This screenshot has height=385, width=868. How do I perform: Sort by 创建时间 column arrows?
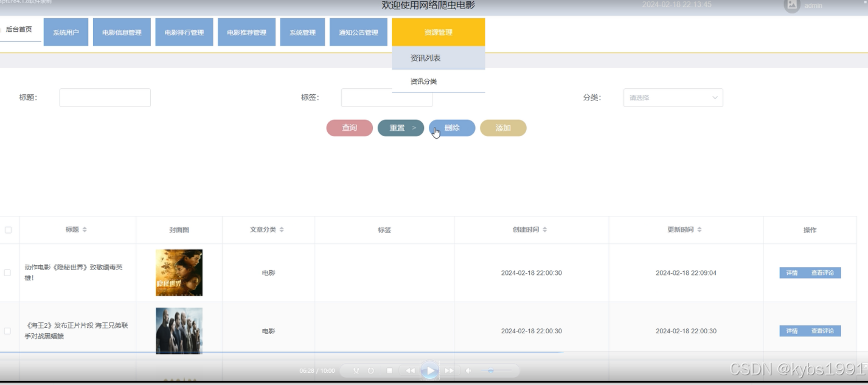(544, 230)
